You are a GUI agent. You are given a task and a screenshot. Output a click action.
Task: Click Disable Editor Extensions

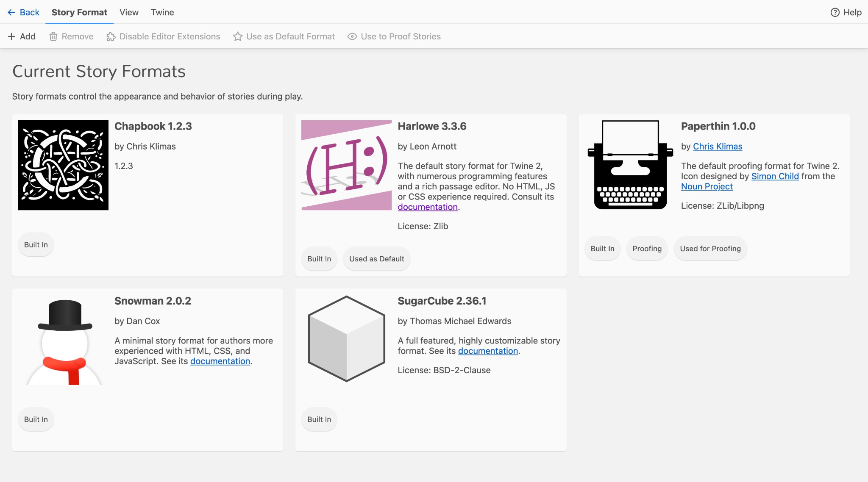click(163, 36)
